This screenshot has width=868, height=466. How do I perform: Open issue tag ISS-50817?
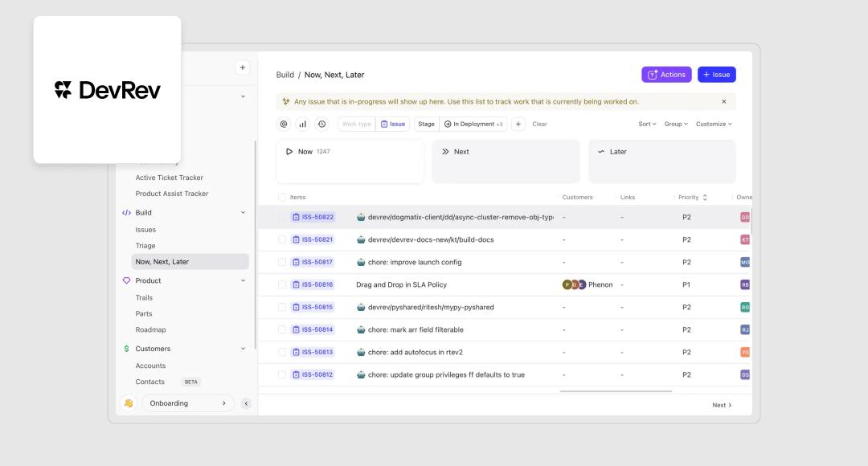pos(313,263)
